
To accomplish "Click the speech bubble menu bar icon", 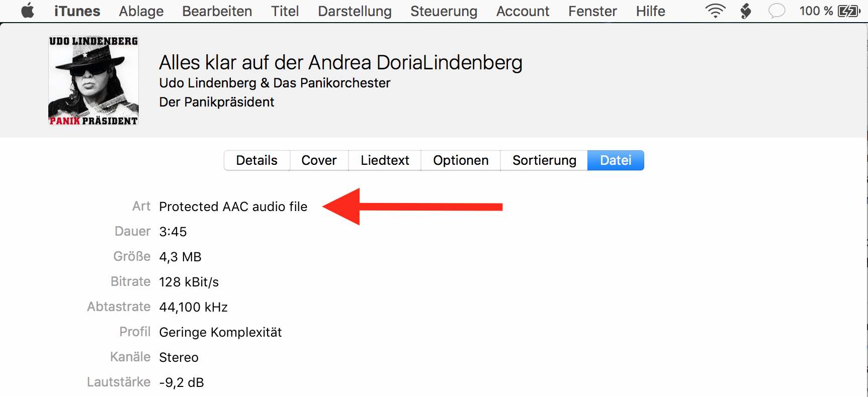I will point(776,11).
